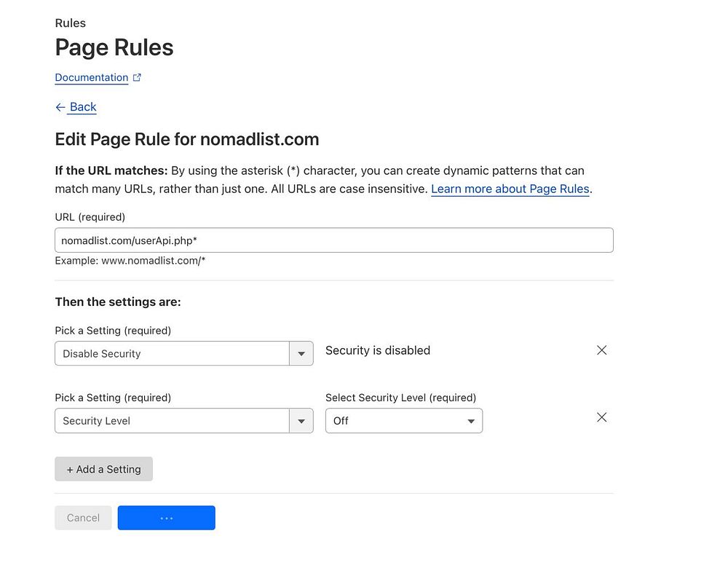Image resolution: width=728 pixels, height=563 pixels.
Task: Go Back to the page rules list
Action: [83, 107]
